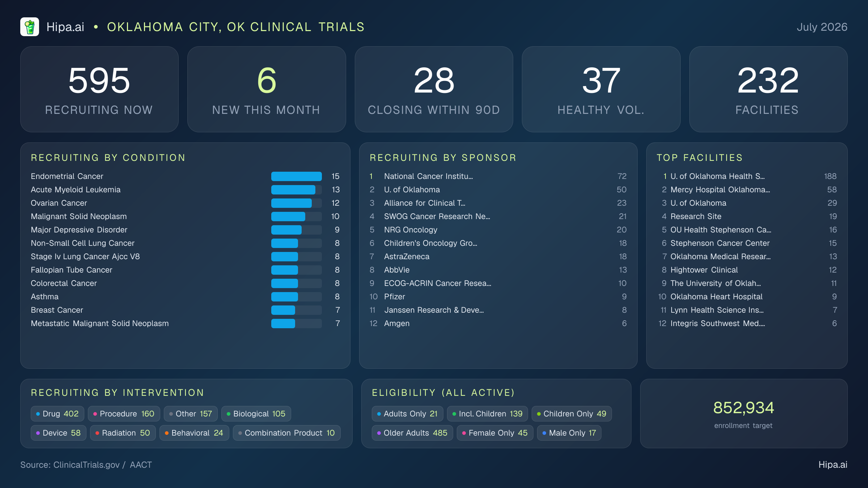Select U. of Oklahoma Health S… facility
The width and height of the screenshot is (868, 488).
[747, 176]
